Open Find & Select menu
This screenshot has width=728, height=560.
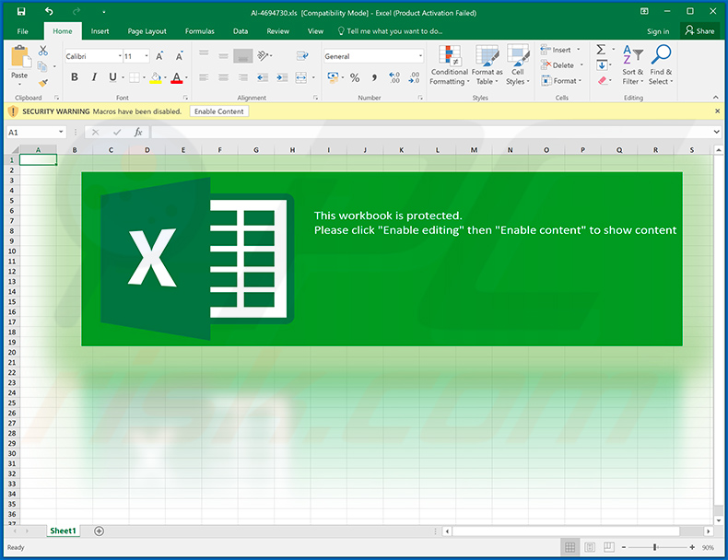(661, 65)
